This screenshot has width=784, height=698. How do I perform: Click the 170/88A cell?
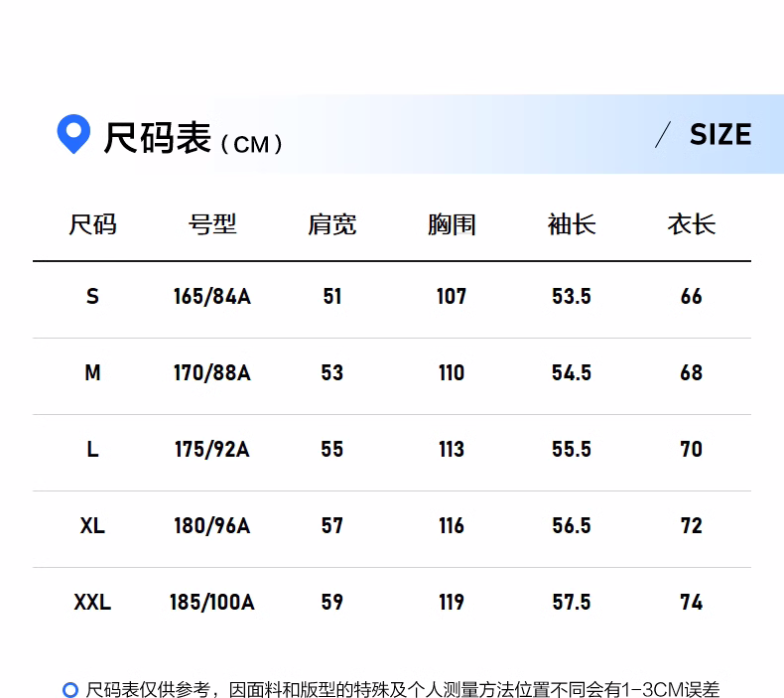click(212, 372)
